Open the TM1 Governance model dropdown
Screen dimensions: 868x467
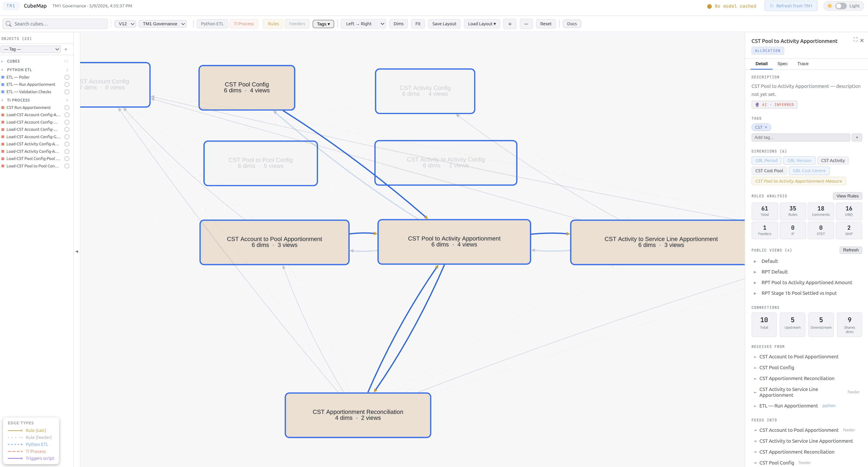[x=163, y=24]
